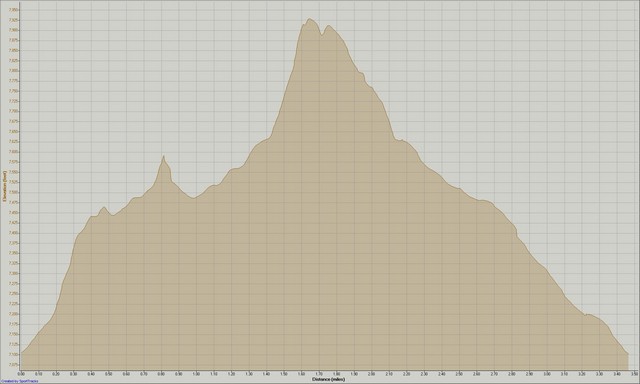Click the "Distance (miles)" axis title
This screenshot has width=640, height=384.
(329, 379)
